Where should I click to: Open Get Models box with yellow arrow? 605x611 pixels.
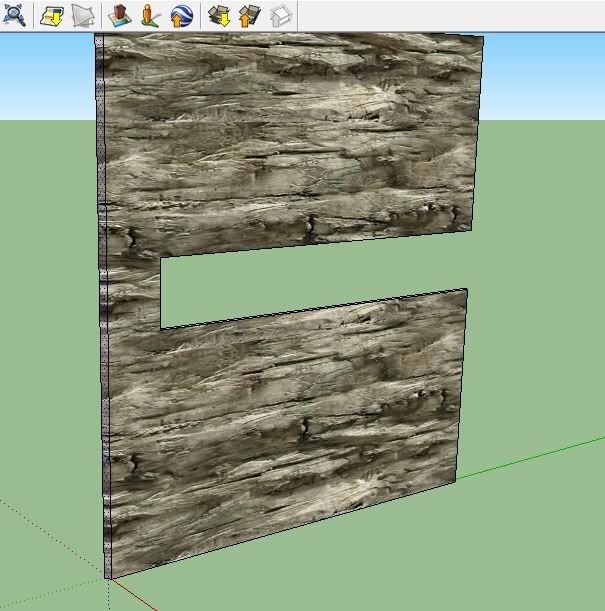pyautogui.click(x=219, y=16)
